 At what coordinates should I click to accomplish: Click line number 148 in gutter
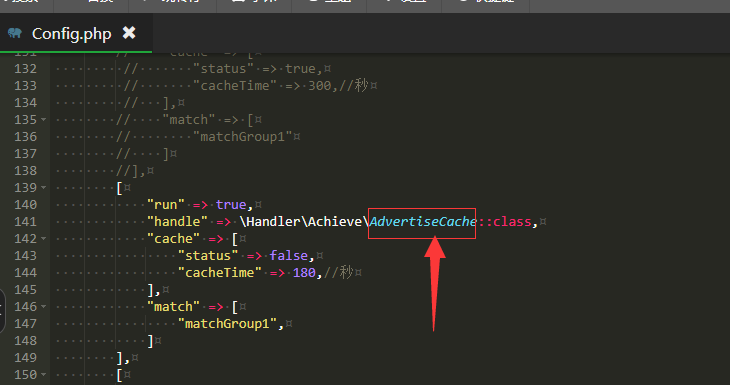pos(25,341)
